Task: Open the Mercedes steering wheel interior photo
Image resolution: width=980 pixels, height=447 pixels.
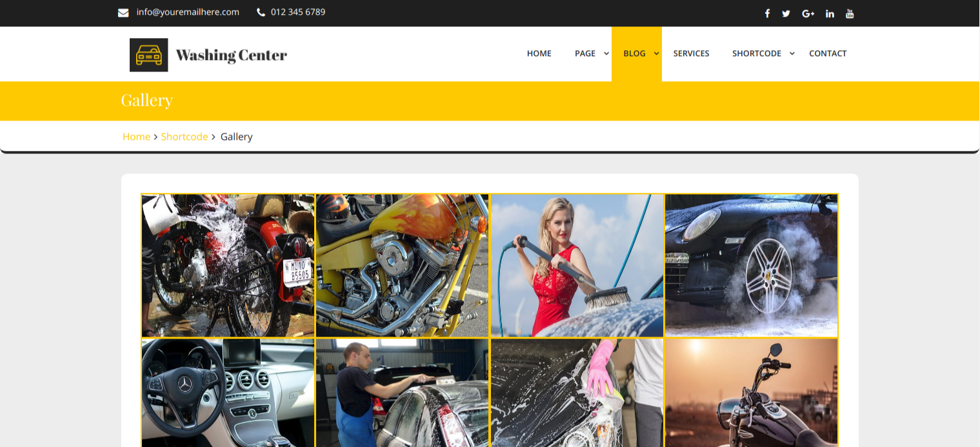Action: [228, 393]
